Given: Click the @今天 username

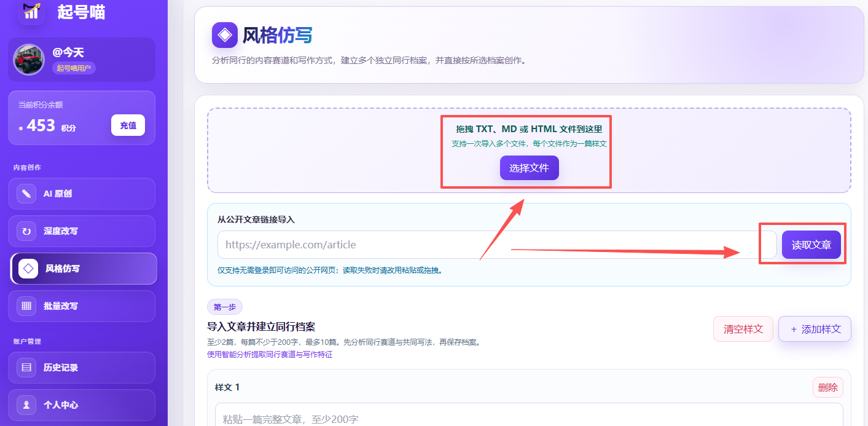Looking at the screenshot, I should coord(68,52).
